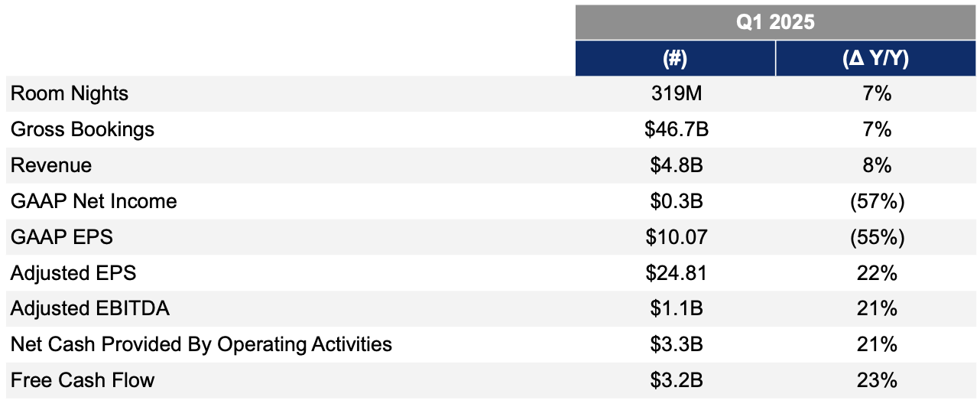
Task: Click the Adjusted EBITDA row label
Action: coord(90,309)
